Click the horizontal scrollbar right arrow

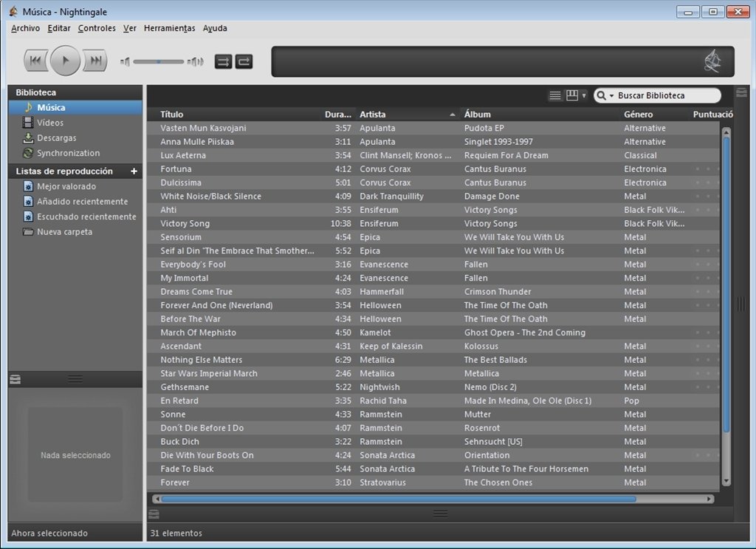pos(709,499)
